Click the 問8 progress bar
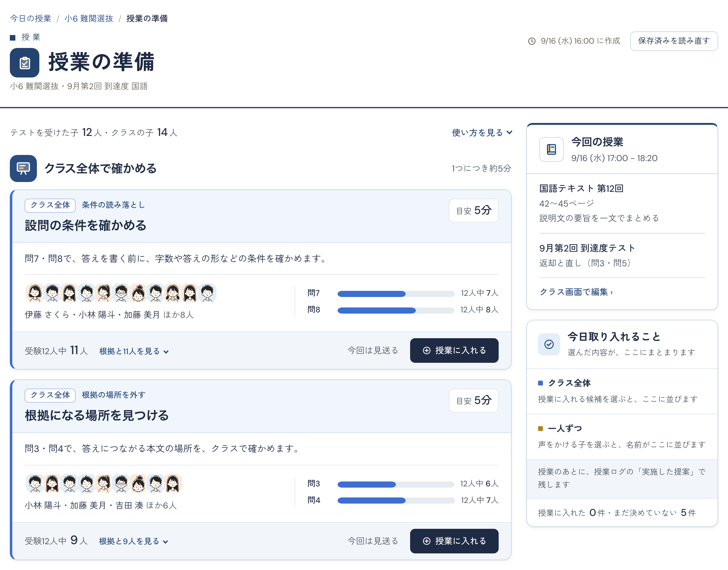Viewport: 728px width, 570px height. [396, 310]
